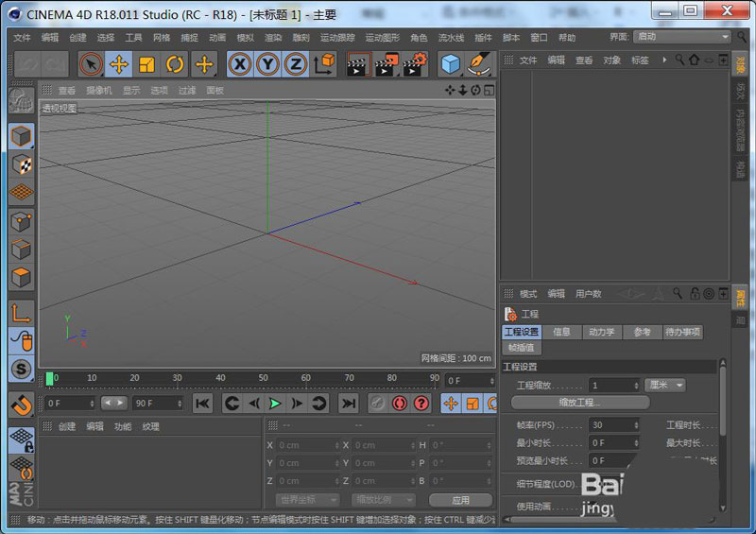The height and width of the screenshot is (534, 756).
Task: Enable axis mode L-shaped icon
Action: coord(21,313)
